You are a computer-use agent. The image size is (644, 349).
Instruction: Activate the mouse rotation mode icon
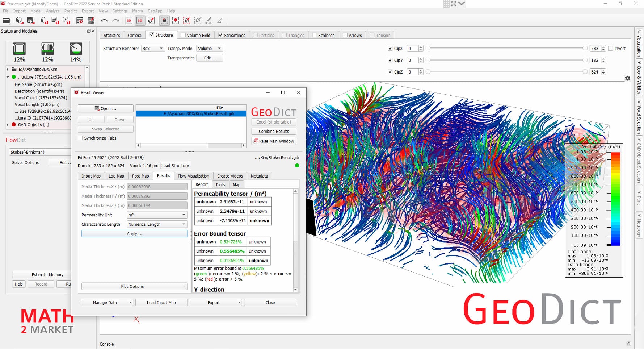click(164, 21)
